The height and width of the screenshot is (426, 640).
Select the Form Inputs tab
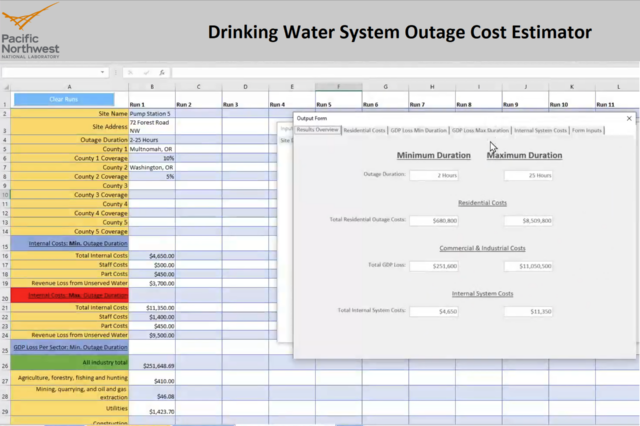(587, 130)
